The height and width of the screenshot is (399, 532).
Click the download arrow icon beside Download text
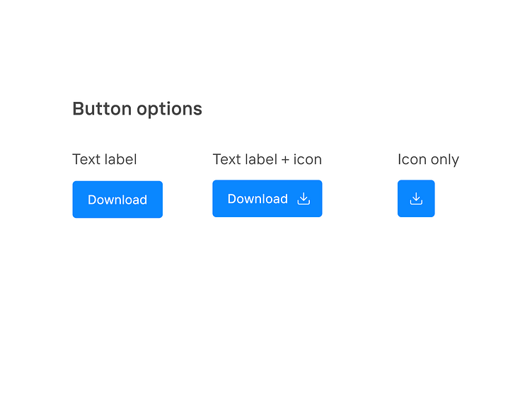303,199
